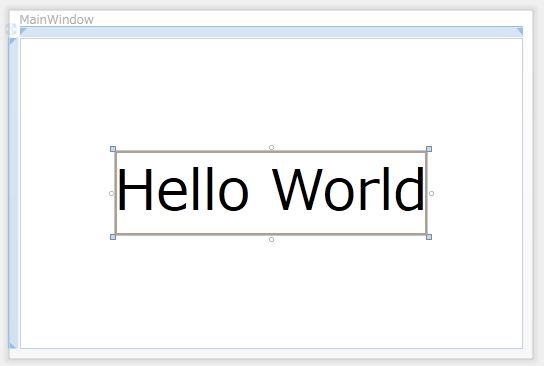This screenshot has height=366, width=544.
Task: Click the grid row rail along the left
Action: click(13, 193)
